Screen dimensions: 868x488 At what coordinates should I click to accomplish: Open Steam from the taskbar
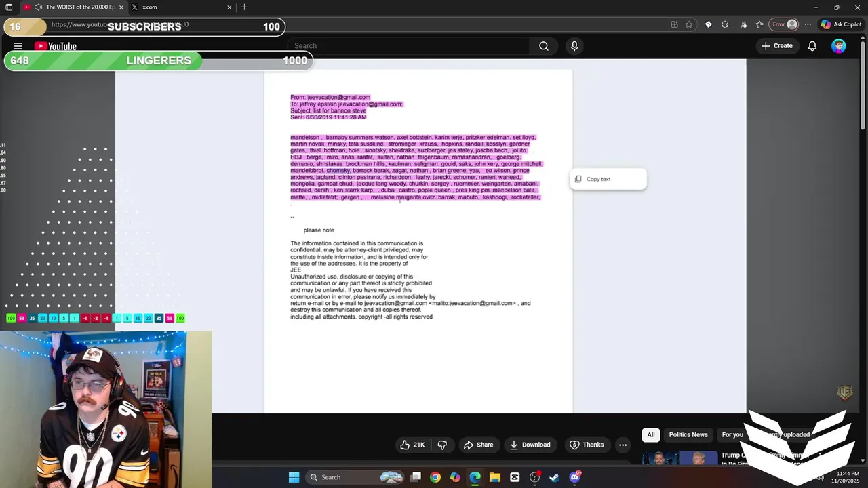click(554, 477)
